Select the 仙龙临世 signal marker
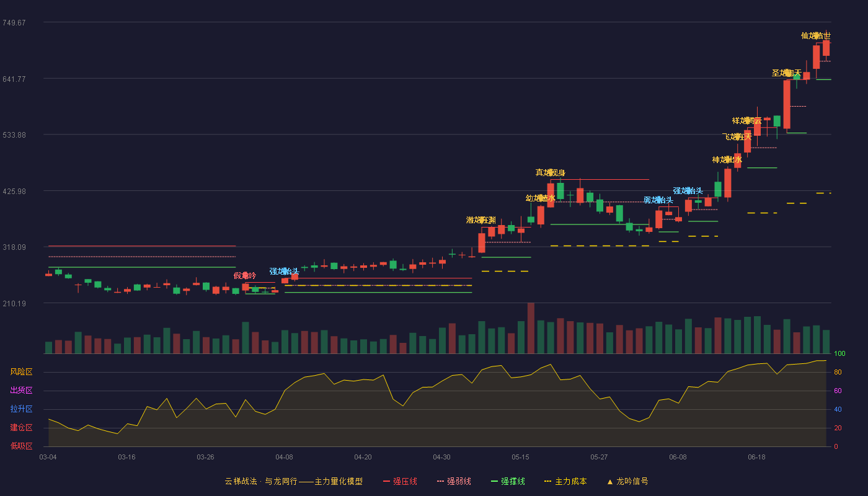The height and width of the screenshot is (496, 868). [x=816, y=35]
